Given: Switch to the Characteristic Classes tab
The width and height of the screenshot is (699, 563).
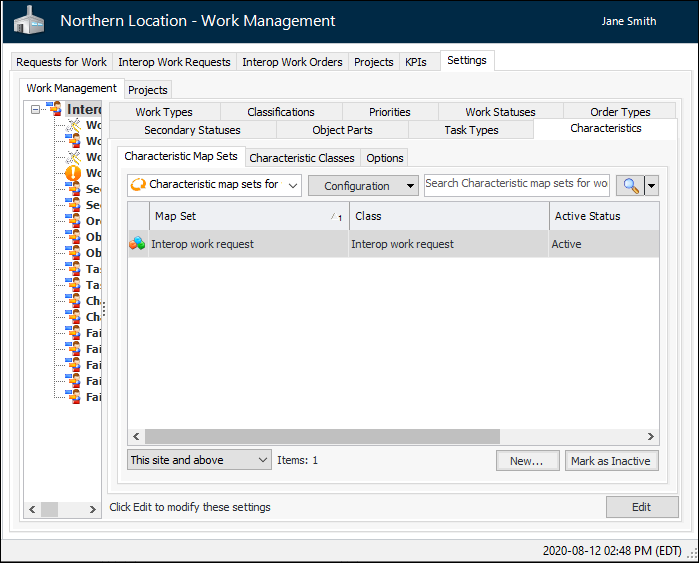Looking at the screenshot, I should (301, 158).
